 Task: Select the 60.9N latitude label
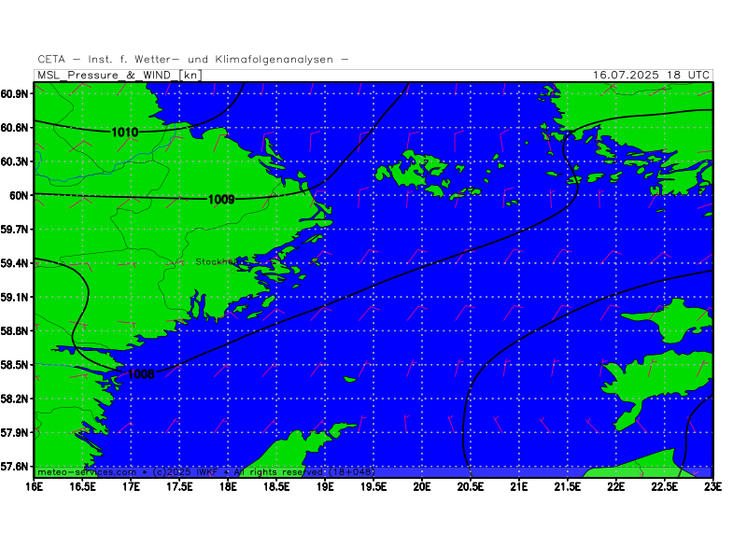pyautogui.click(x=14, y=94)
